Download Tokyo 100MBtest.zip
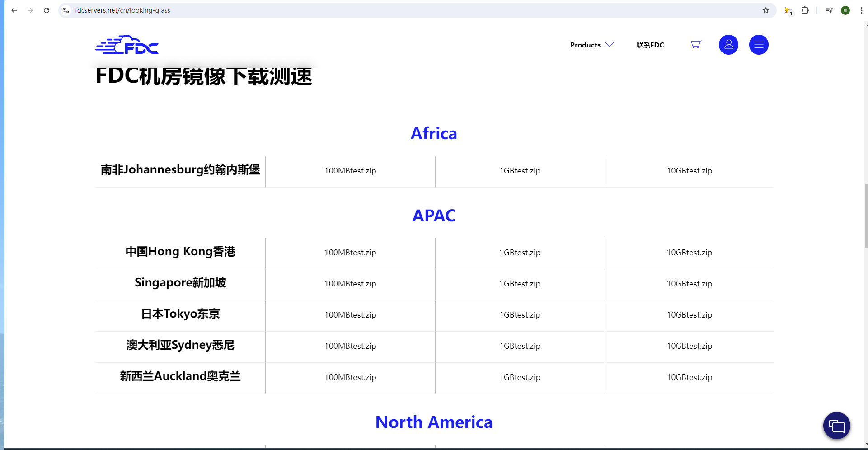Screen dimensions: 868x450 350,315
